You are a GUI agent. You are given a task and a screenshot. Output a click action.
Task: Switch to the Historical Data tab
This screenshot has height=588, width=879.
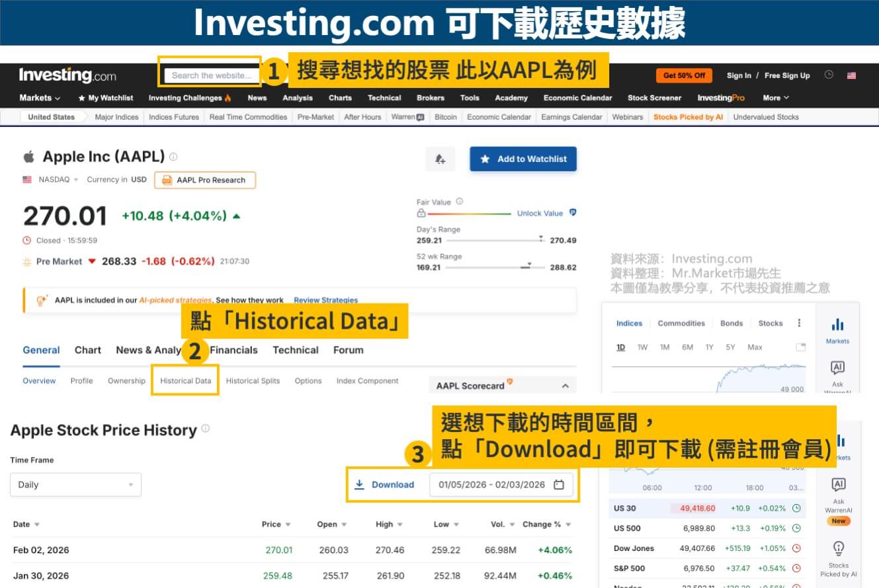(185, 380)
